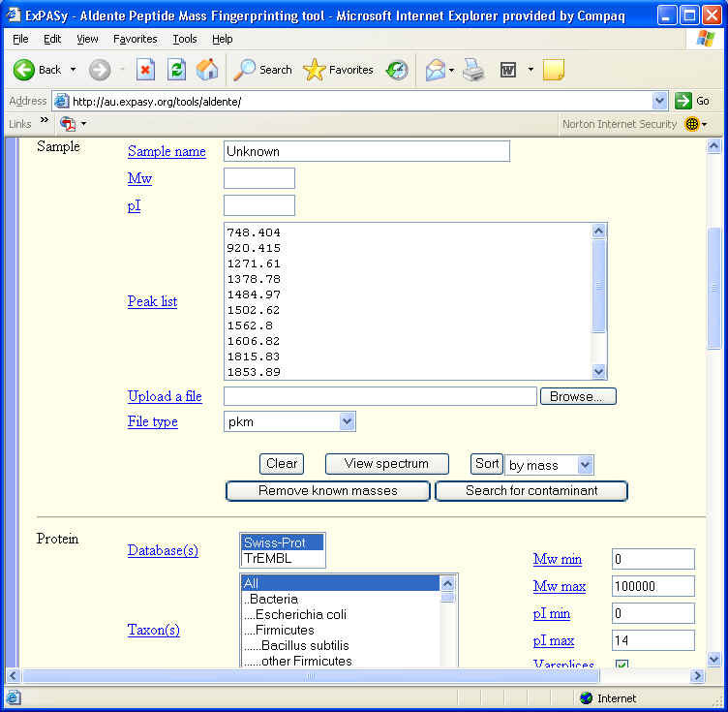
Task: Open the Mw max help link
Action: (560, 586)
